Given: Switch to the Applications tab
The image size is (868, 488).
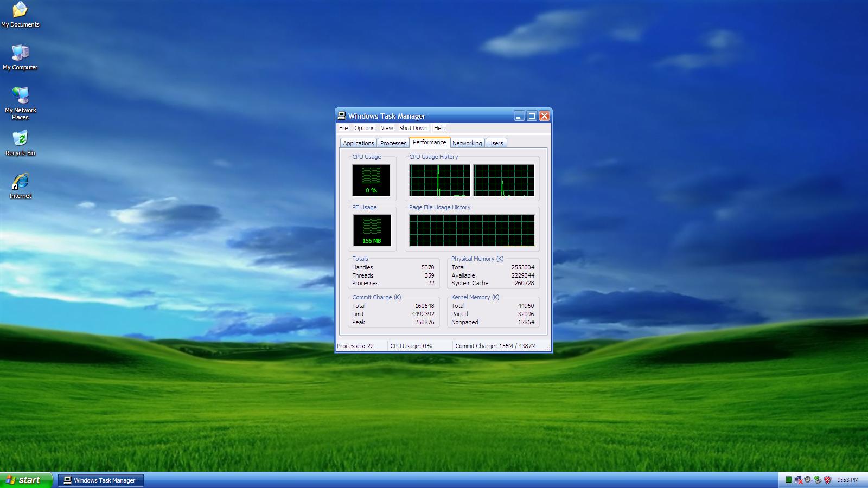Looking at the screenshot, I should (359, 143).
